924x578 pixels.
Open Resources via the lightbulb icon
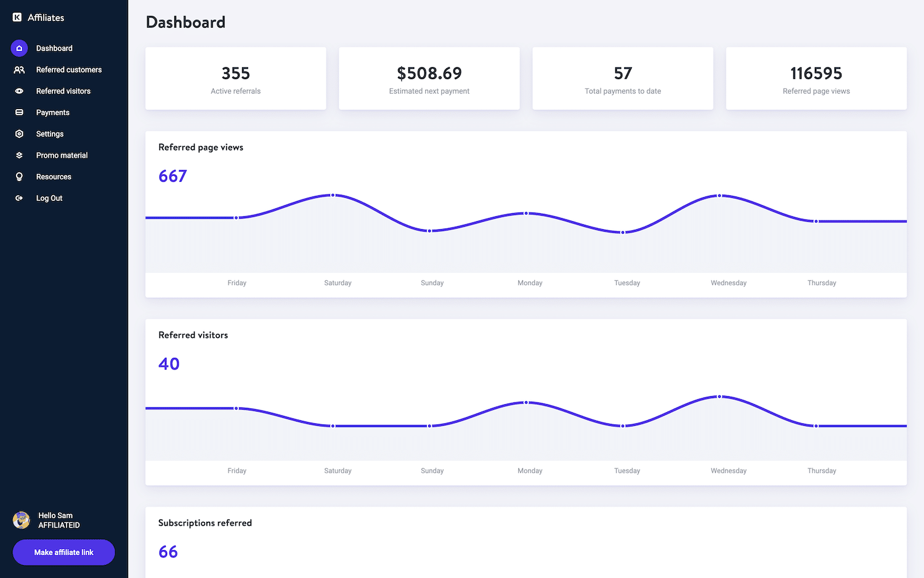pyautogui.click(x=19, y=176)
